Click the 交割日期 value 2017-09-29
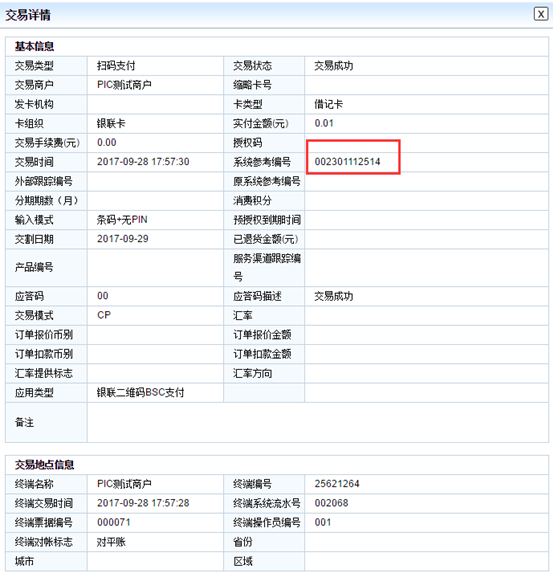This screenshot has width=553, height=572. click(x=123, y=239)
